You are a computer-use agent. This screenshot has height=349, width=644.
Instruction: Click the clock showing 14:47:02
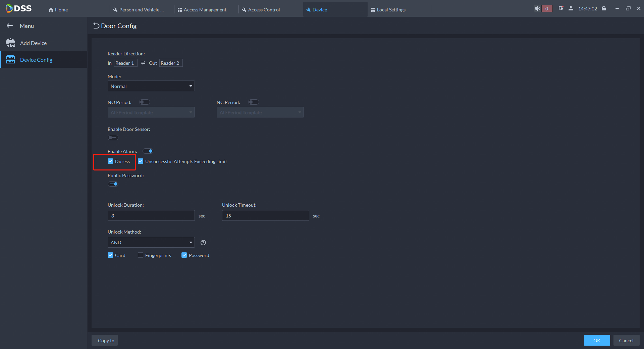point(588,9)
